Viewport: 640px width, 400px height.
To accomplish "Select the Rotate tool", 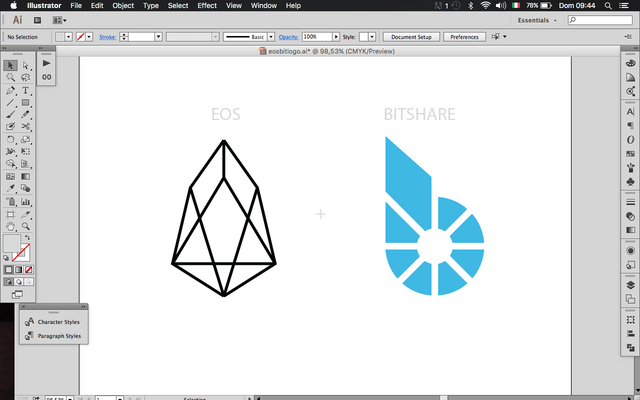I will pyautogui.click(x=11, y=140).
